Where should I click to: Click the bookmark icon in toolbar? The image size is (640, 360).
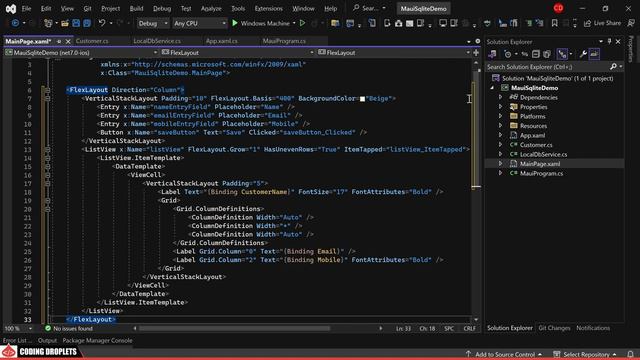(554, 23)
